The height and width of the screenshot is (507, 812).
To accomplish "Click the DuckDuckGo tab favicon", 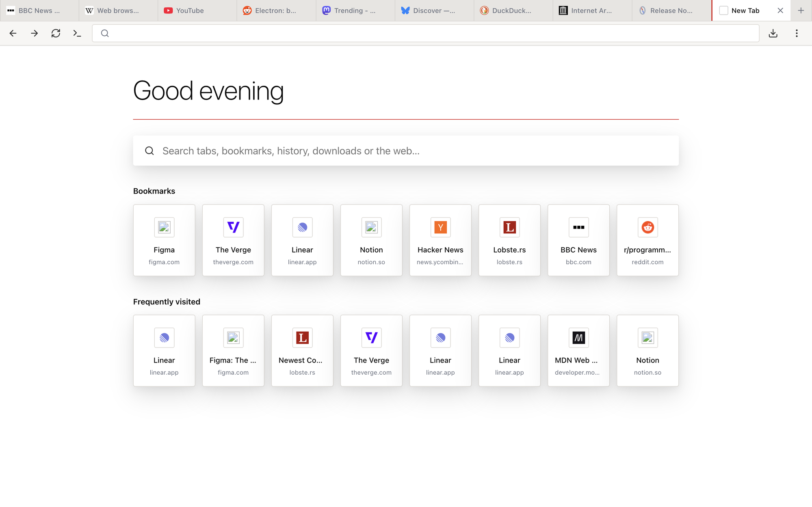I will [484, 11].
